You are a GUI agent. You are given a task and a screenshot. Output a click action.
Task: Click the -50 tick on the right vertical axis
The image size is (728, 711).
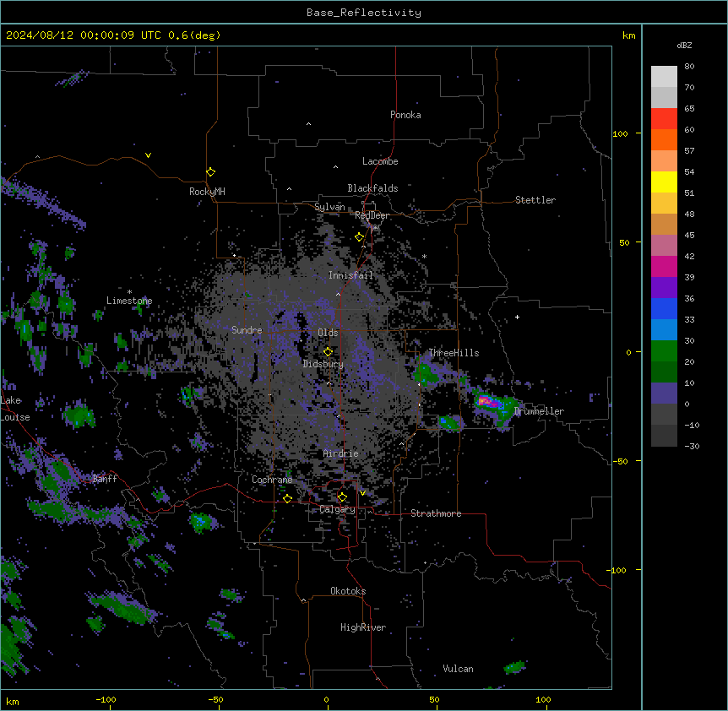point(620,461)
